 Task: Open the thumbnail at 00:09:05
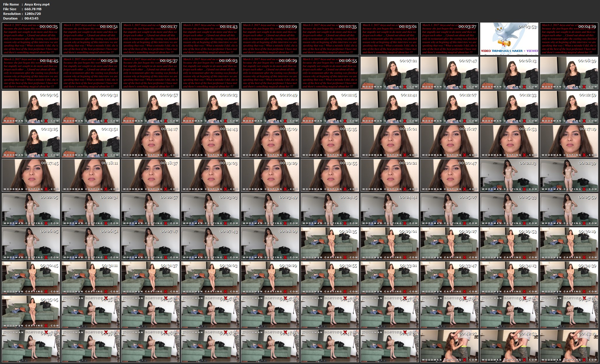coord(31,107)
